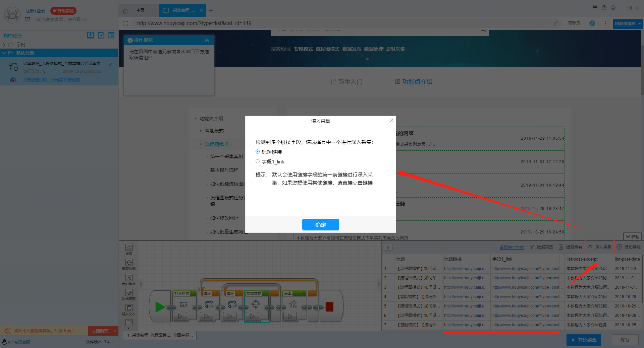Click the URL address field
The image size is (644, 348).
(342, 23)
